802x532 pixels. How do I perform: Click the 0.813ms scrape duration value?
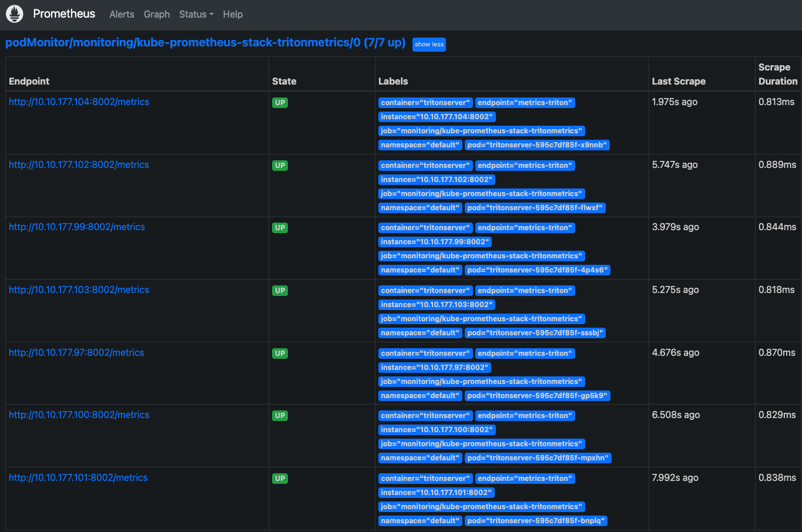pyautogui.click(x=777, y=102)
